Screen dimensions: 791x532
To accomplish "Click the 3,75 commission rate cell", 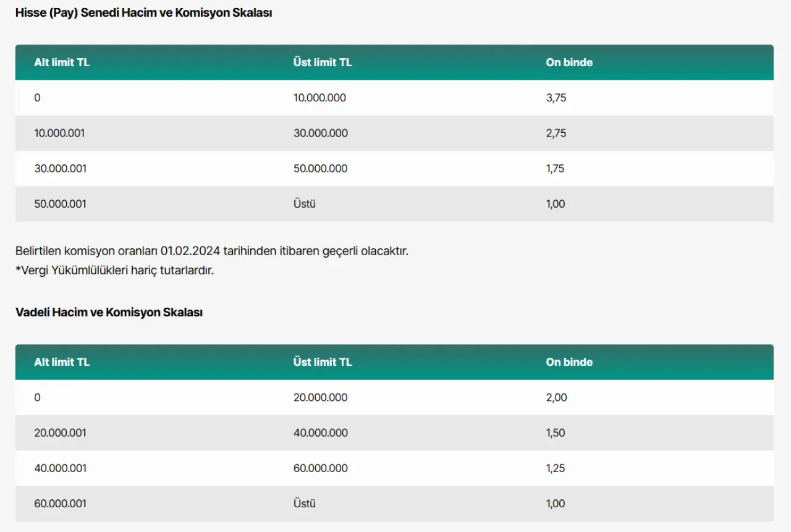I will (556, 98).
